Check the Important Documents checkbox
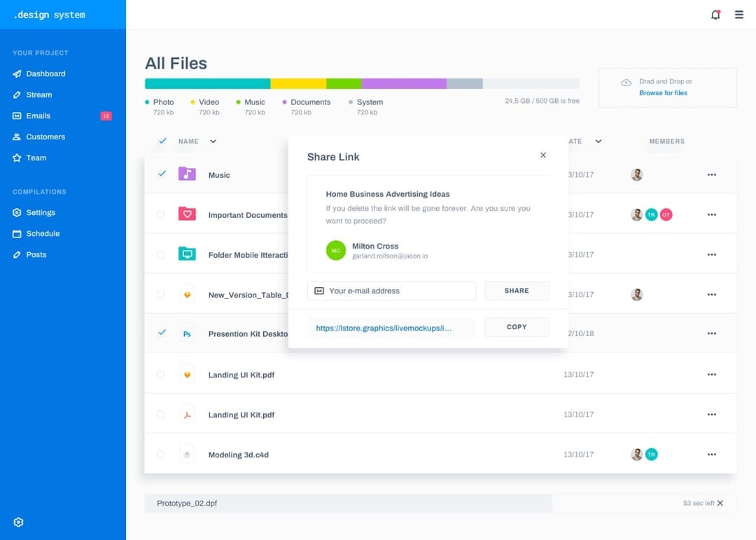756x540 pixels. [x=160, y=215]
